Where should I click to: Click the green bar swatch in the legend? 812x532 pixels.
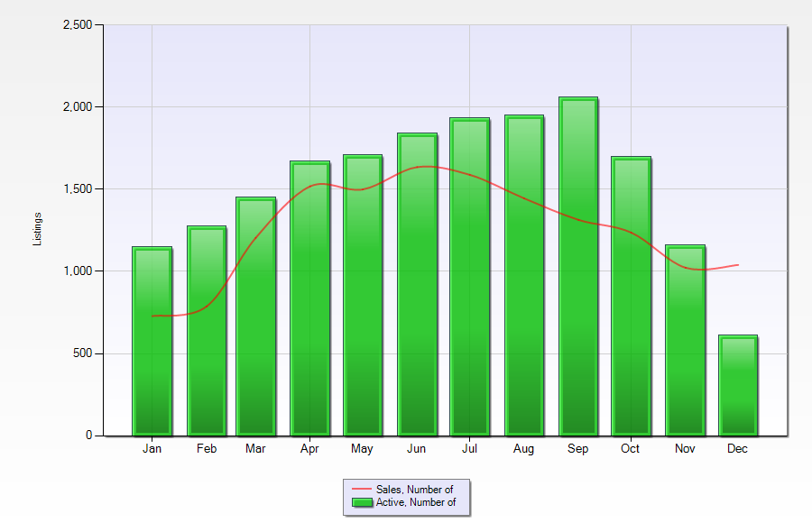(362, 502)
